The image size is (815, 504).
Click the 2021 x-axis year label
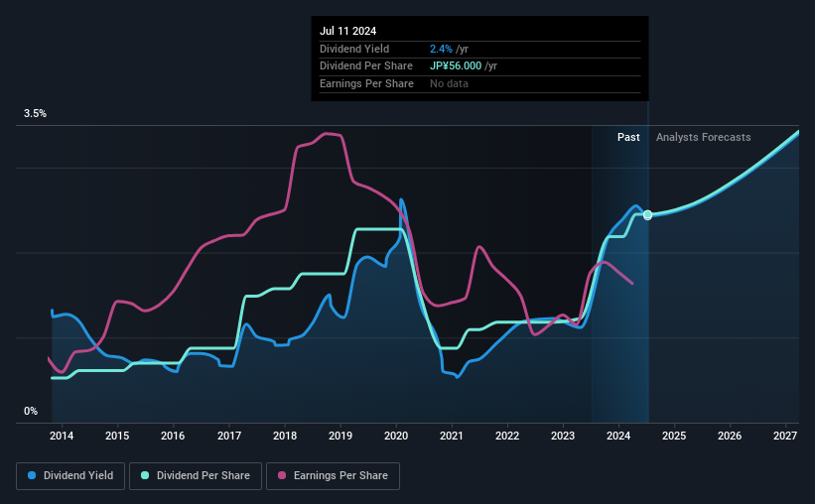(451, 436)
